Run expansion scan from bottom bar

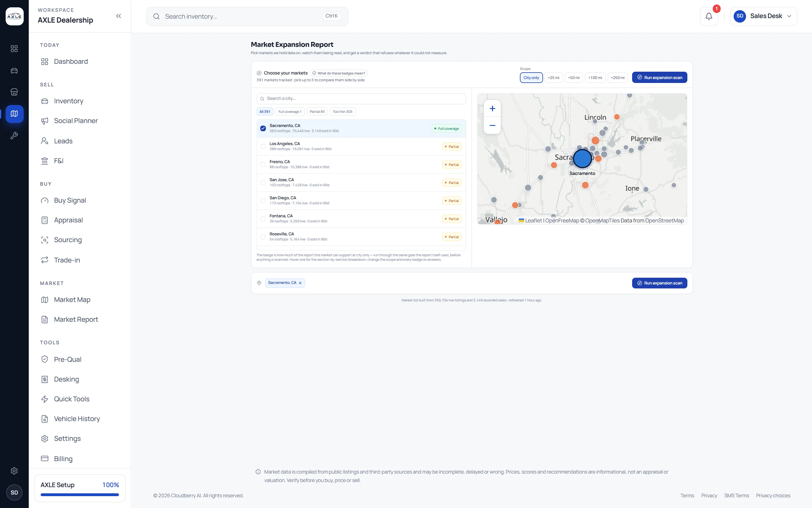[x=659, y=283]
